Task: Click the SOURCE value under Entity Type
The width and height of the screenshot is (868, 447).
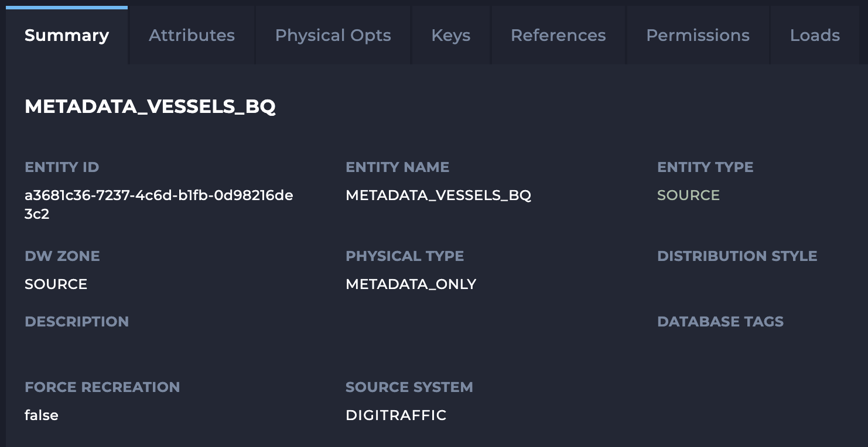Action: [688, 195]
